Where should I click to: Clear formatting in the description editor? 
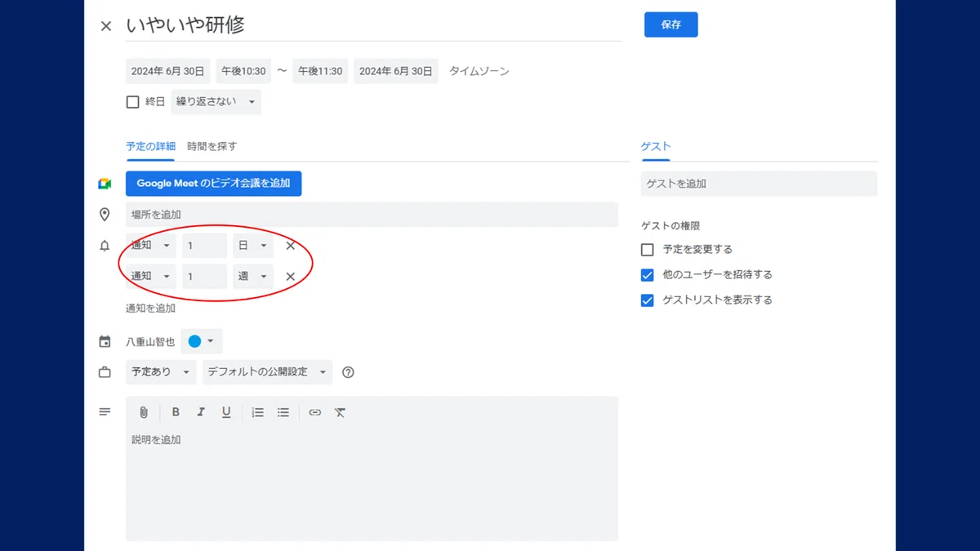[x=341, y=412]
